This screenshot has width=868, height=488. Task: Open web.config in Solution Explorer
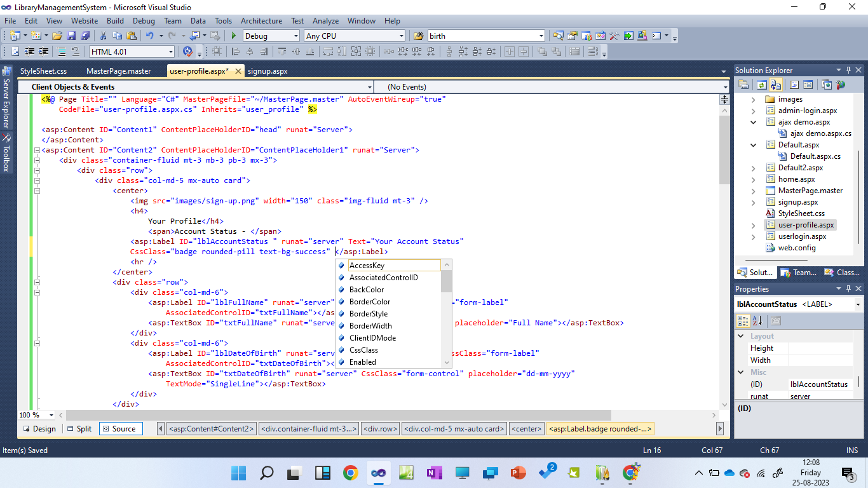797,248
